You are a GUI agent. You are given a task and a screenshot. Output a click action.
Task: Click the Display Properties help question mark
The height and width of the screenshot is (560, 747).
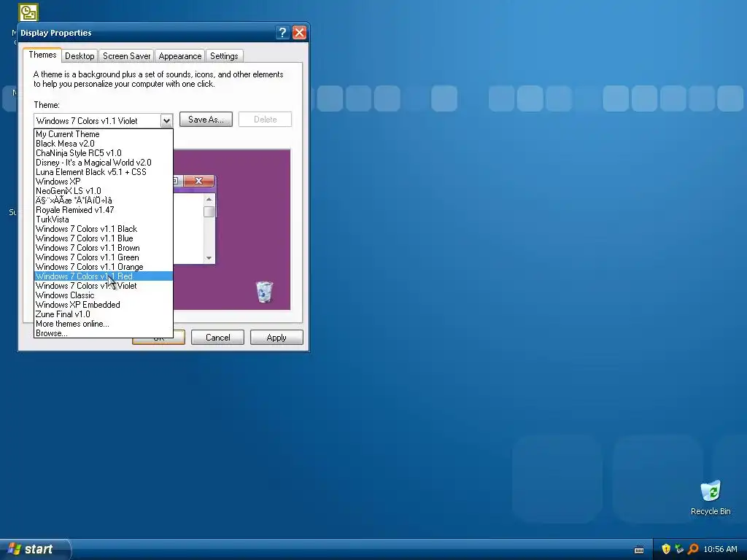282,32
